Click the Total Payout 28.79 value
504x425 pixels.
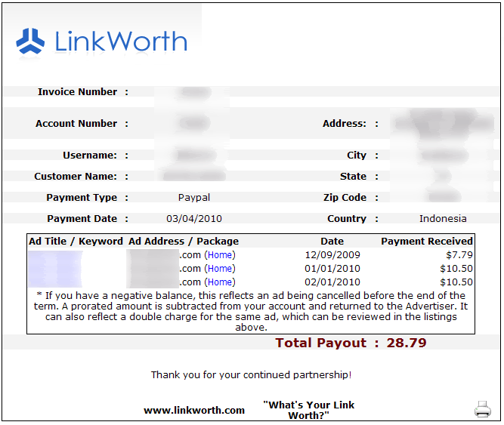(407, 343)
